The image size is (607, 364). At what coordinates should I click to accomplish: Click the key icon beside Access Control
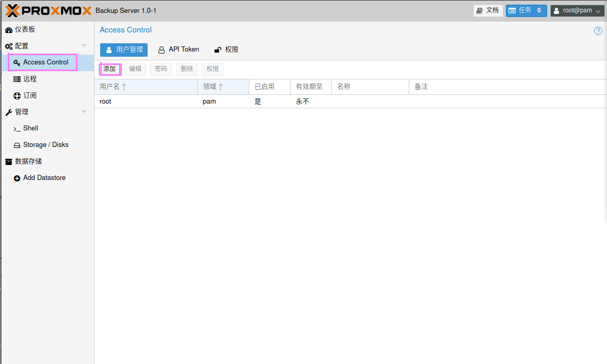pyautogui.click(x=17, y=63)
